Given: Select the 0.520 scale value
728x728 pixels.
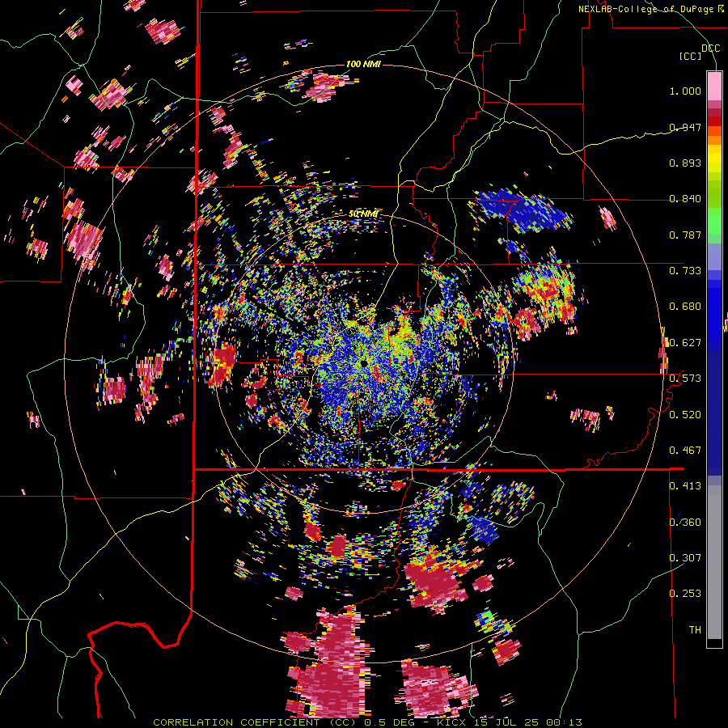Looking at the screenshot, I should click(x=685, y=415).
